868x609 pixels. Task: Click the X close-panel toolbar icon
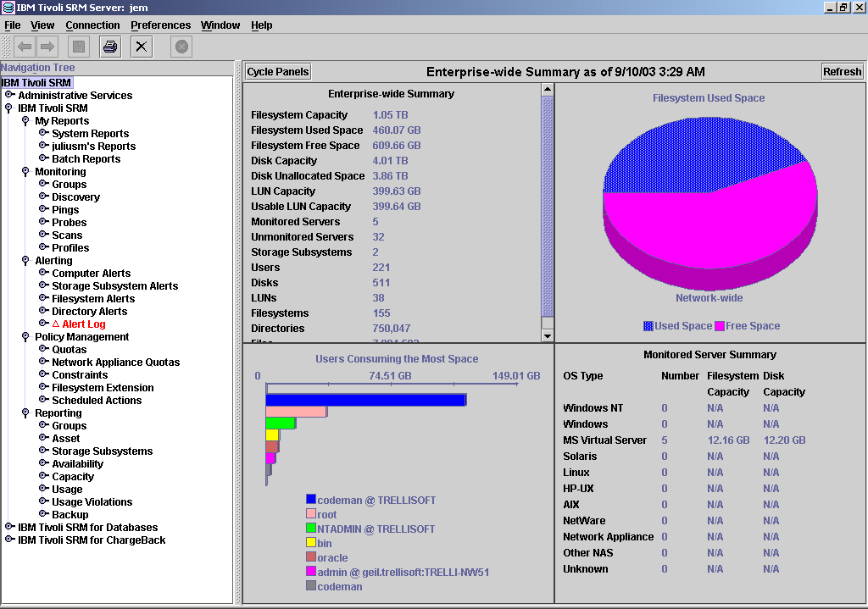[x=142, y=47]
